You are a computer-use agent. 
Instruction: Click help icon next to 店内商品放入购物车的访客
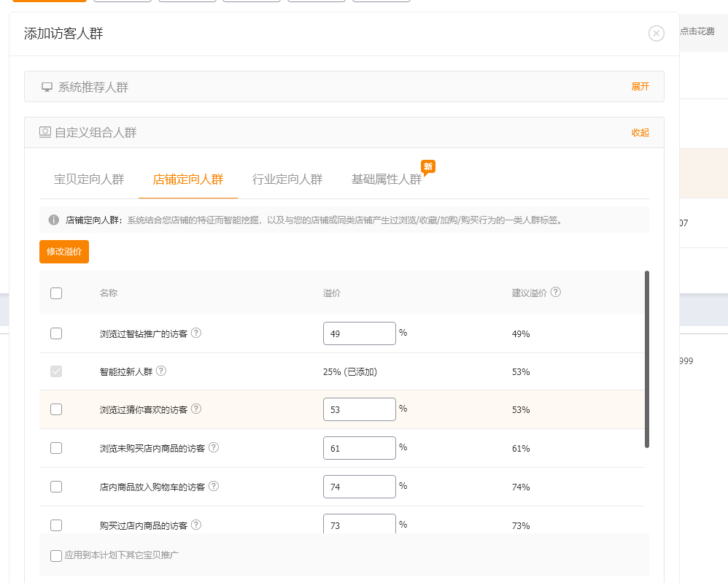tap(214, 487)
